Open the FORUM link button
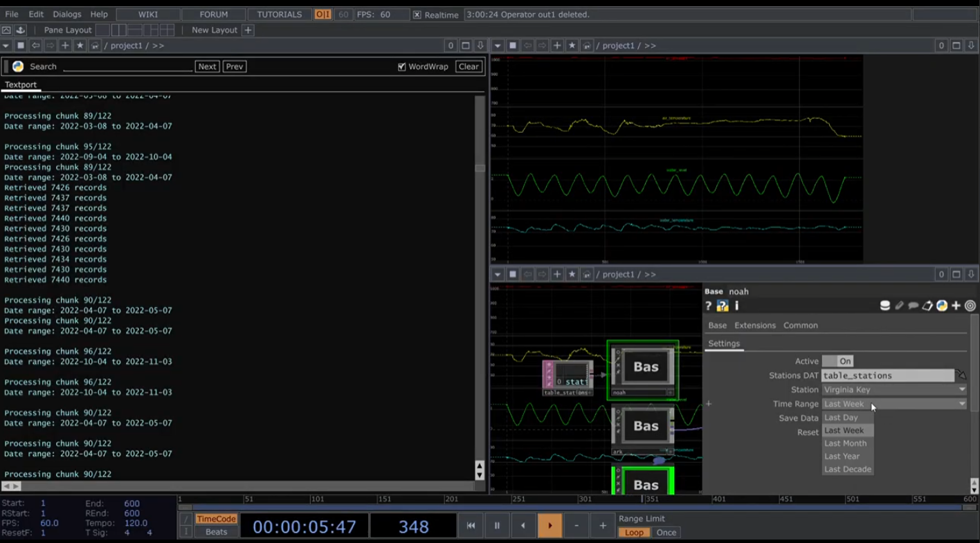This screenshot has width=980, height=543. 214,15
